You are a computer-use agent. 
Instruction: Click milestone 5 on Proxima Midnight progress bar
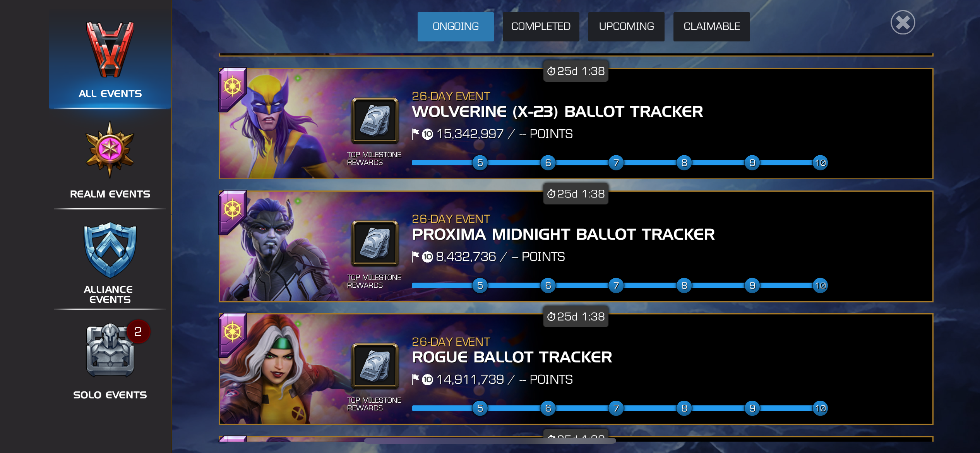(x=480, y=285)
